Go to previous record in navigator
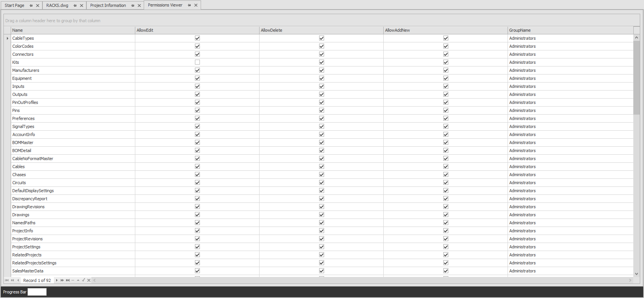Screen dimensions: 644x298 pyautogui.click(x=18, y=280)
